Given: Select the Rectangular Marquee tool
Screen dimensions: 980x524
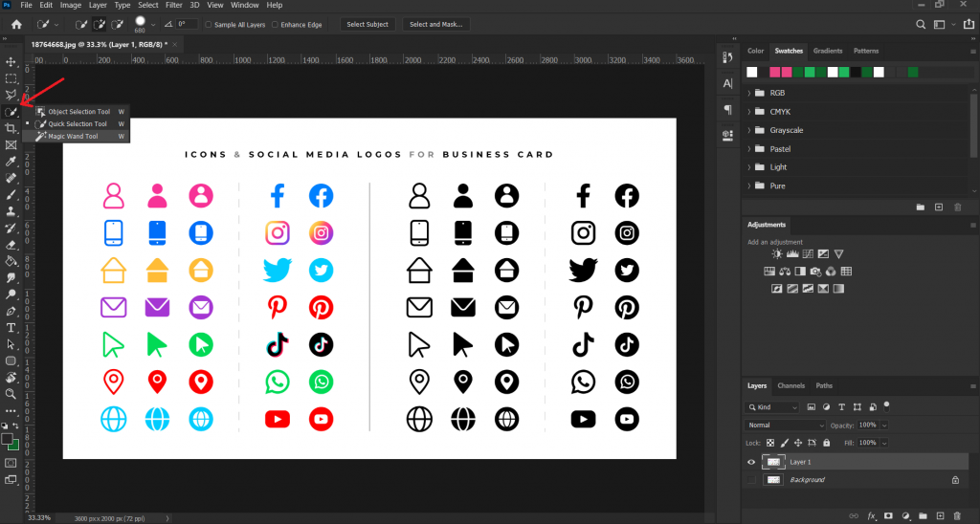Looking at the screenshot, I should click(11, 78).
